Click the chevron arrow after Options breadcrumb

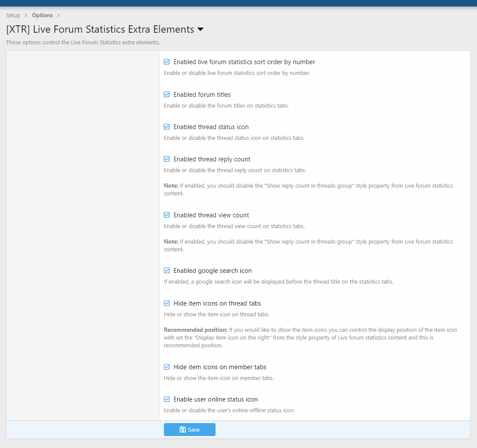(x=58, y=15)
